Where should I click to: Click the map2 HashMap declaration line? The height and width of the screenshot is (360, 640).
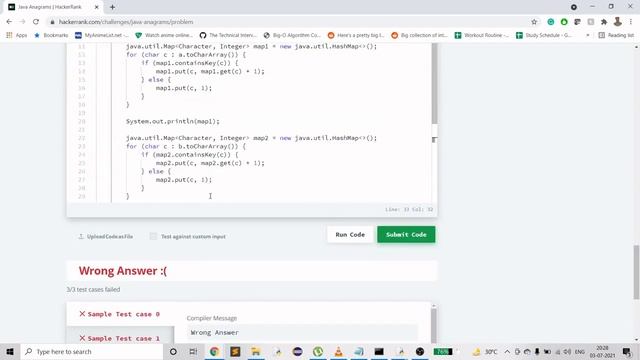pyautogui.click(x=251, y=138)
